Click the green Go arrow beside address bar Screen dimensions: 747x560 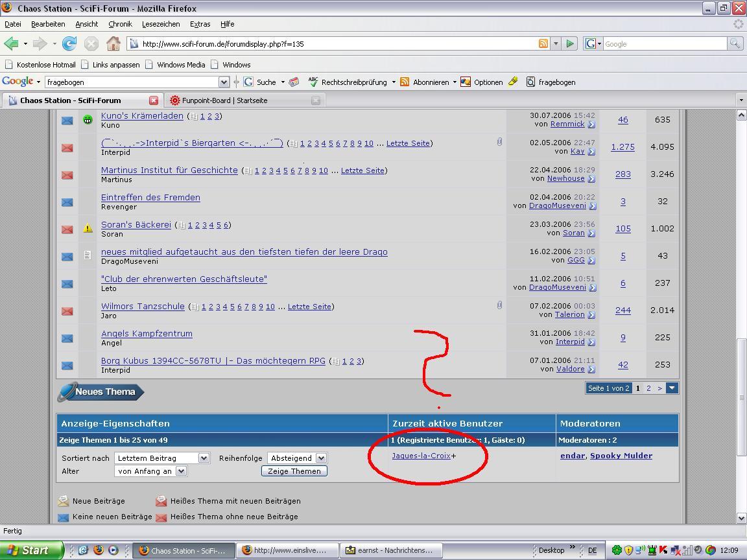(x=570, y=43)
